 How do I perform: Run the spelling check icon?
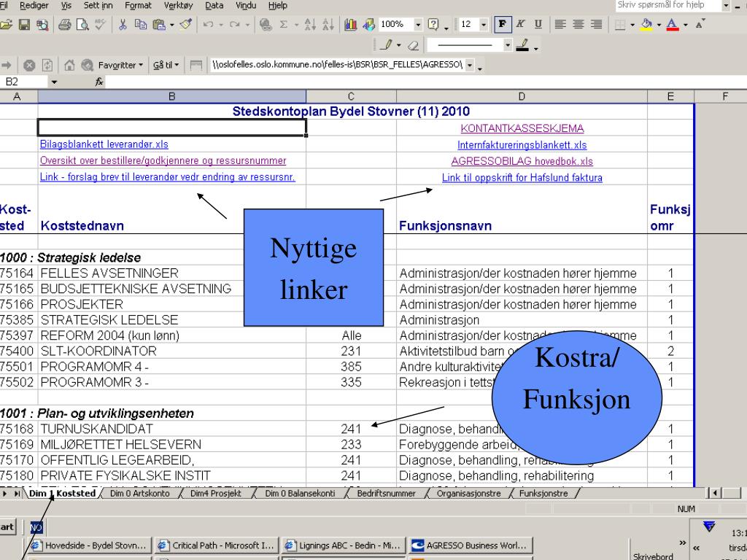[x=100, y=24]
